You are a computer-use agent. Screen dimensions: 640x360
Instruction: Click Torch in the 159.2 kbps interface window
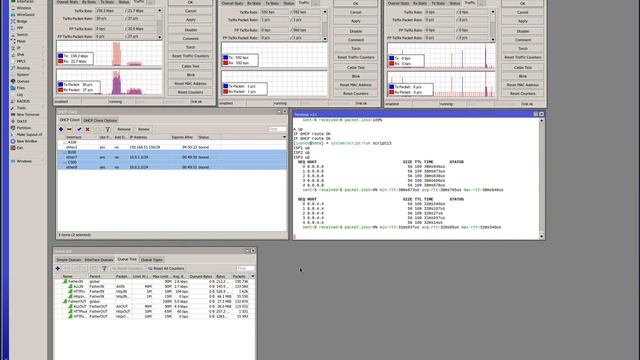click(x=190, y=47)
